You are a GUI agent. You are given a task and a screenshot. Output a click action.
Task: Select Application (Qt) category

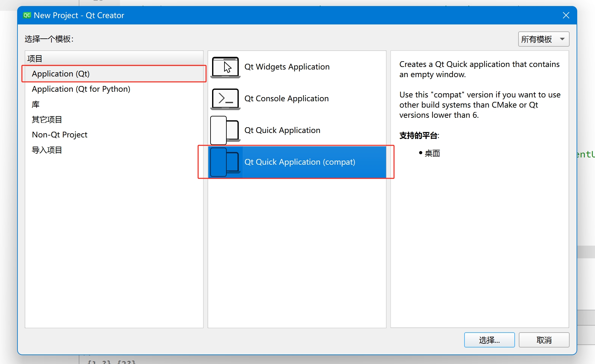(x=114, y=74)
